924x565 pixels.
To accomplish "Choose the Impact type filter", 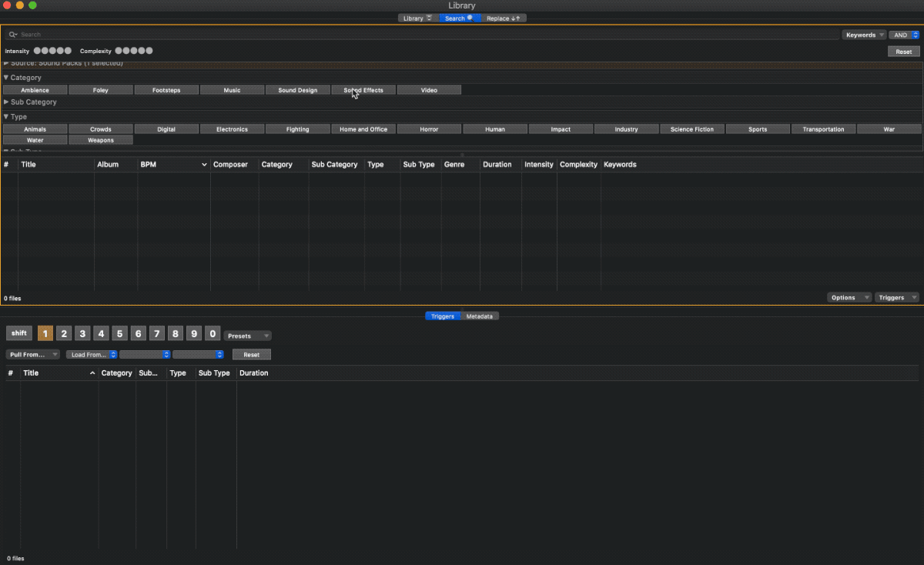I will (561, 129).
